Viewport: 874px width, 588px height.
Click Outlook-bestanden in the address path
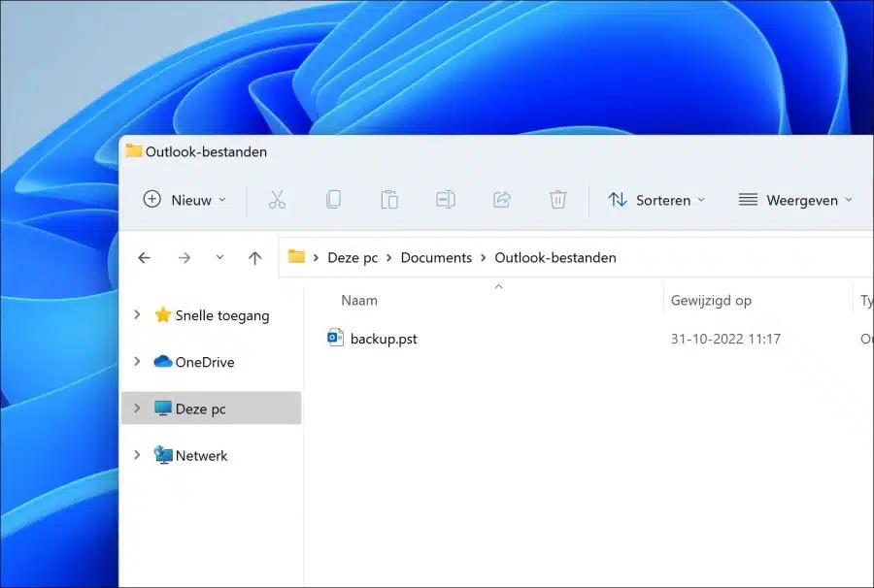(x=555, y=258)
